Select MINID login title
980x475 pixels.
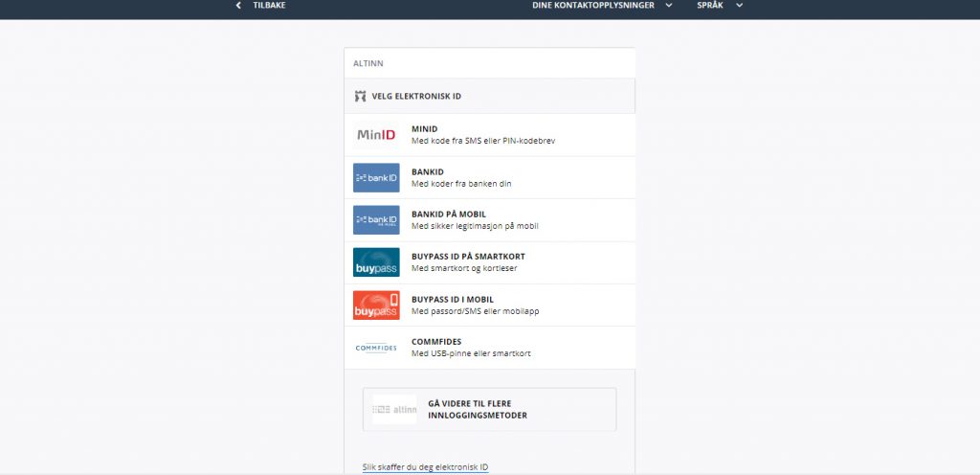click(424, 129)
